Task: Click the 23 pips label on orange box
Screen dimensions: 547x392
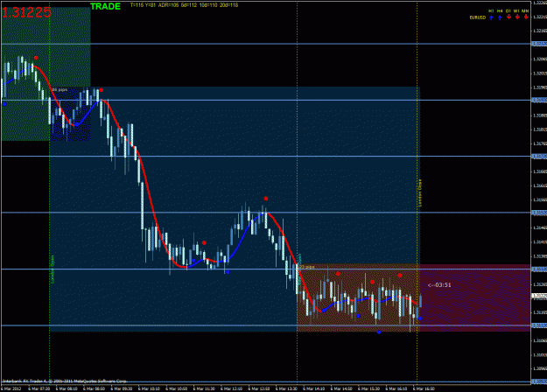Action: tap(307, 267)
